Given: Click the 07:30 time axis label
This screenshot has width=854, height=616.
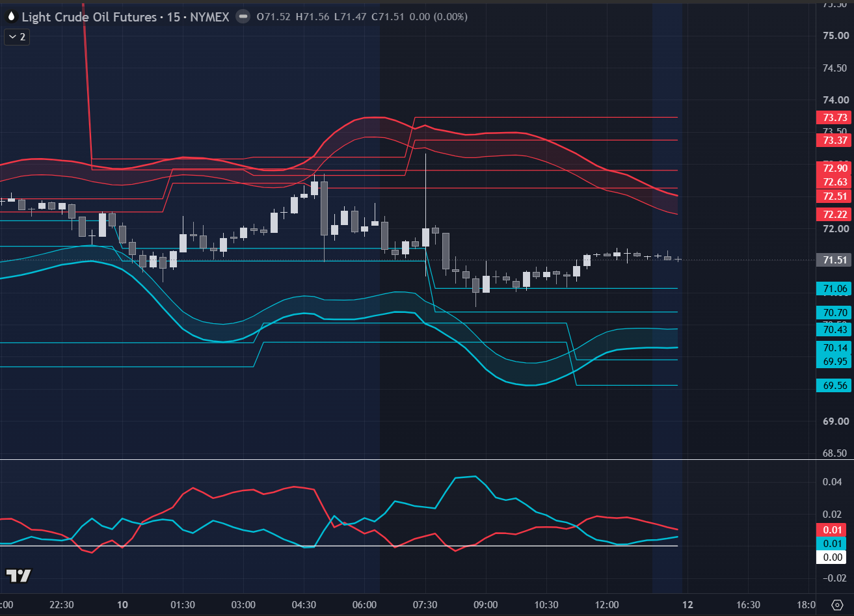Looking at the screenshot, I should pyautogui.click(x=425, y=604).
